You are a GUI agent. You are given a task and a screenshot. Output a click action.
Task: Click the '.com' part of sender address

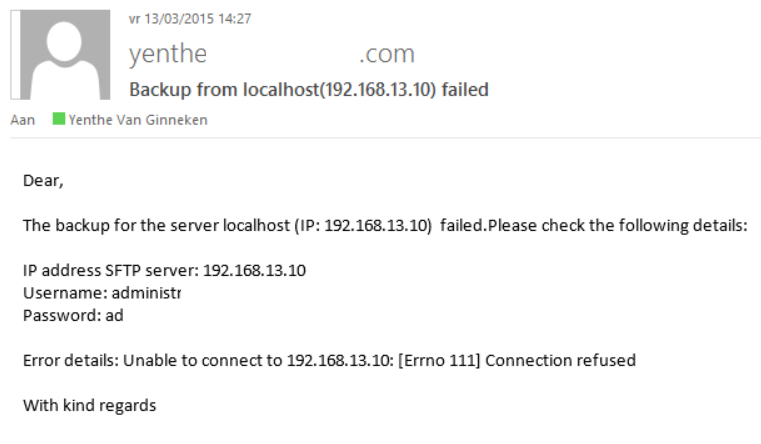[x=386, y=53]
